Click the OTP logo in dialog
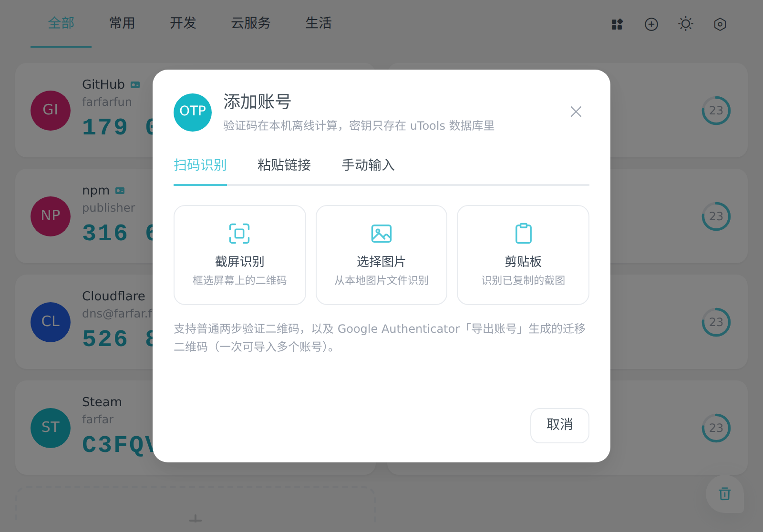The height and width of the screenshot is (532, 763). pyautogui.click(x=193, y=113)
